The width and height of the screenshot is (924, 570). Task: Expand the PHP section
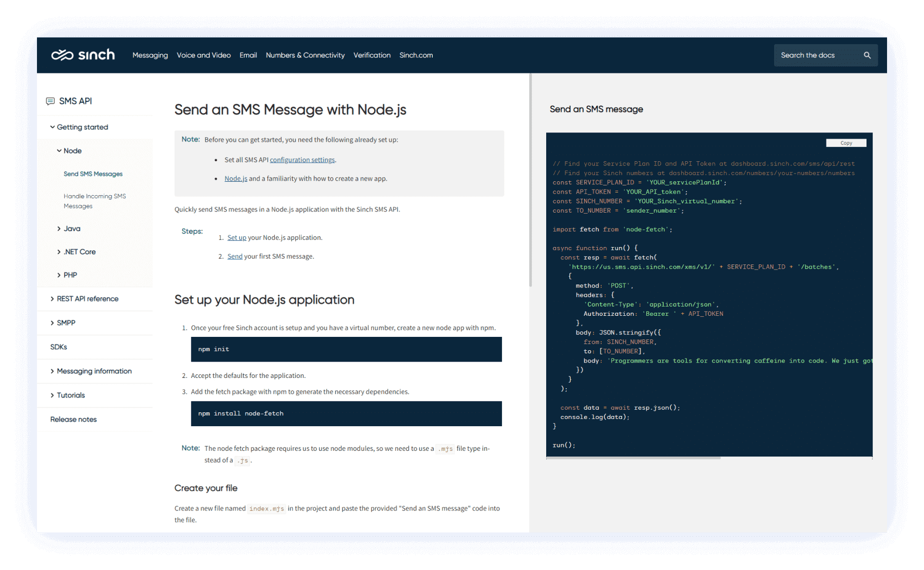pyautogui.click(x=59, y=275)
